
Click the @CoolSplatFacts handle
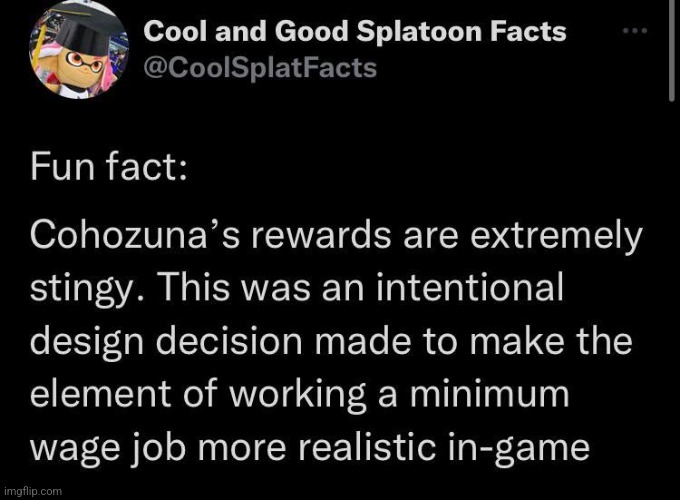[260, 68]
